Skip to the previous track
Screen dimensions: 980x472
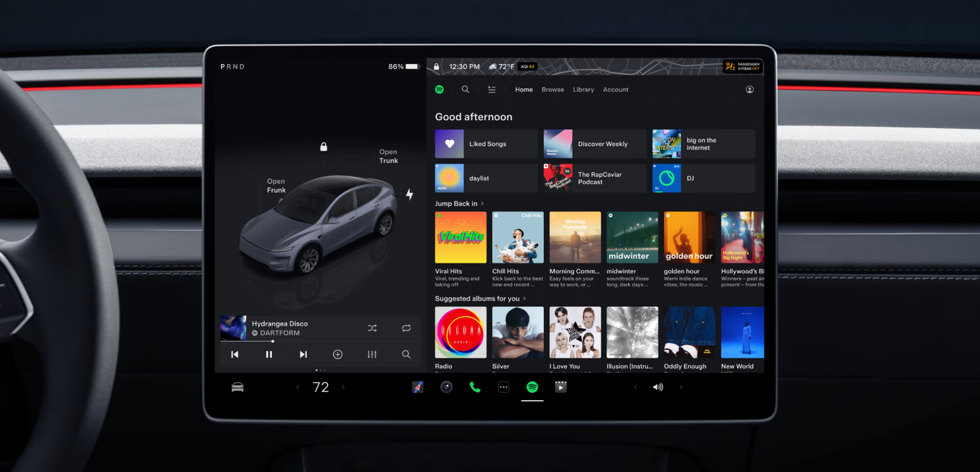tap(235, 354)
